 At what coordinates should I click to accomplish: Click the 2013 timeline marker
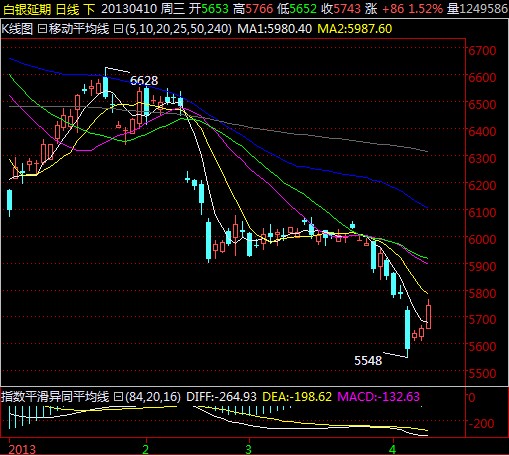coord(22,449)
